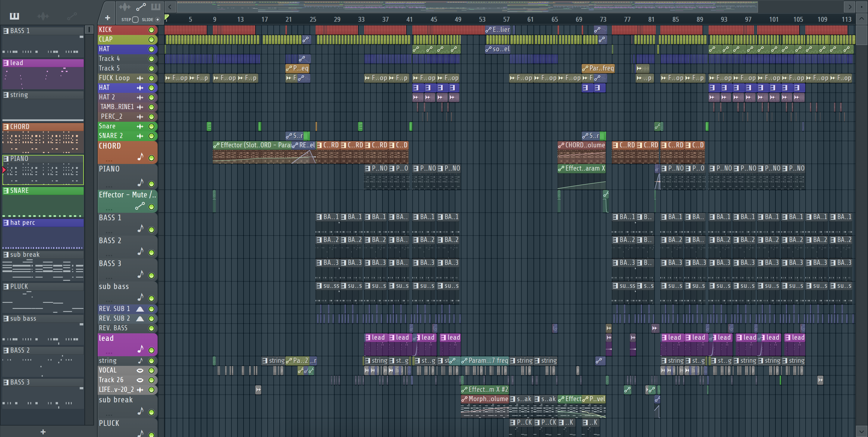Click the waveform icon on Snare track
Image resolution: width=868 pixels, height=437 pixels.
pos(140,126)
